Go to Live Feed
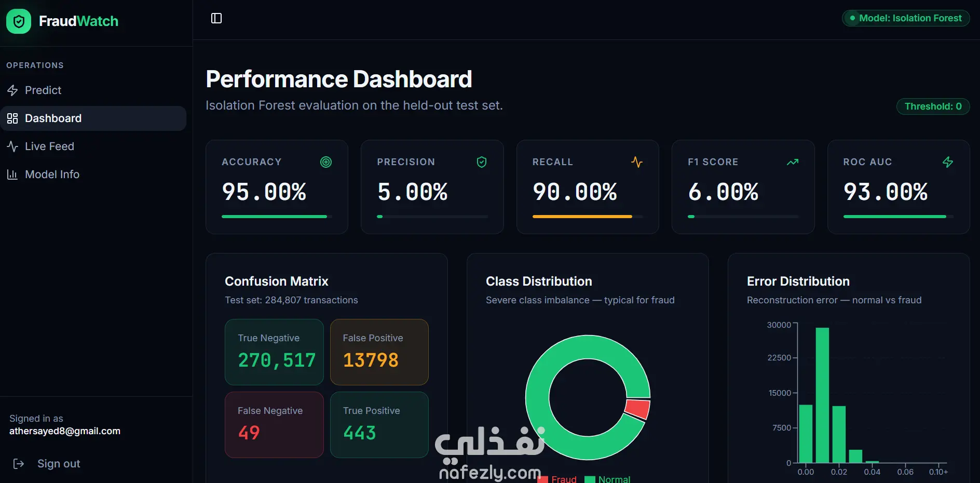The width and height of the screenshot is (980, 483). click(93, 146)
